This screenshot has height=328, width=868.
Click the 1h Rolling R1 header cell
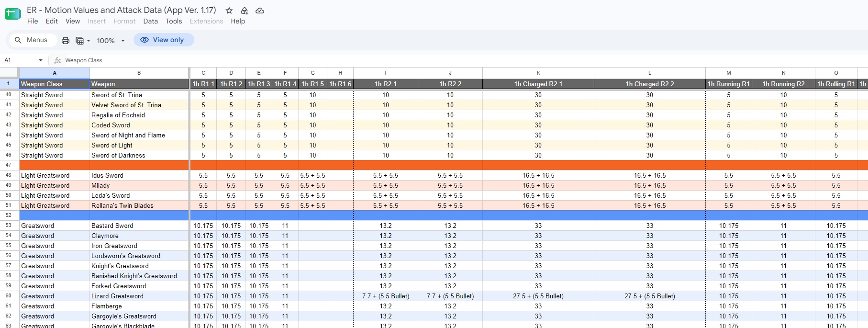coord(836,84)
